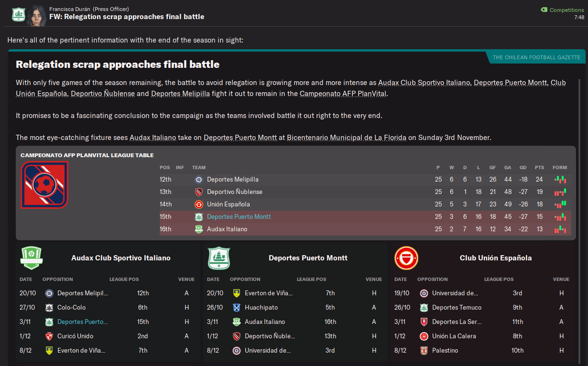The width and height of the screenshot is (588, 366).
Task: Open the Curicó Unido fixture link
Action: [x=75, y=336]
